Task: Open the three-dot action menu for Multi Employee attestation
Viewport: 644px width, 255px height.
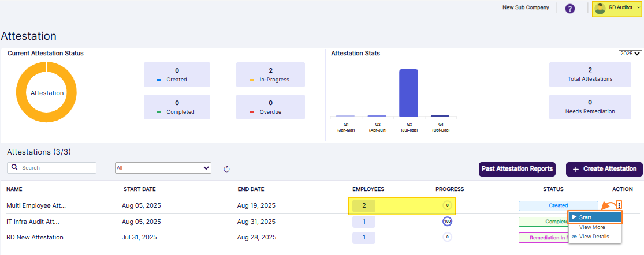Action: point(619,205)
